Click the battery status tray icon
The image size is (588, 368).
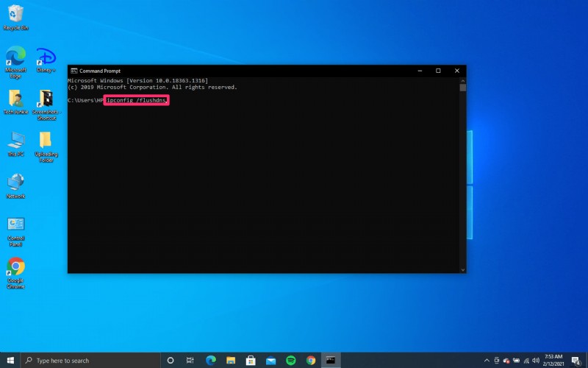517,361
